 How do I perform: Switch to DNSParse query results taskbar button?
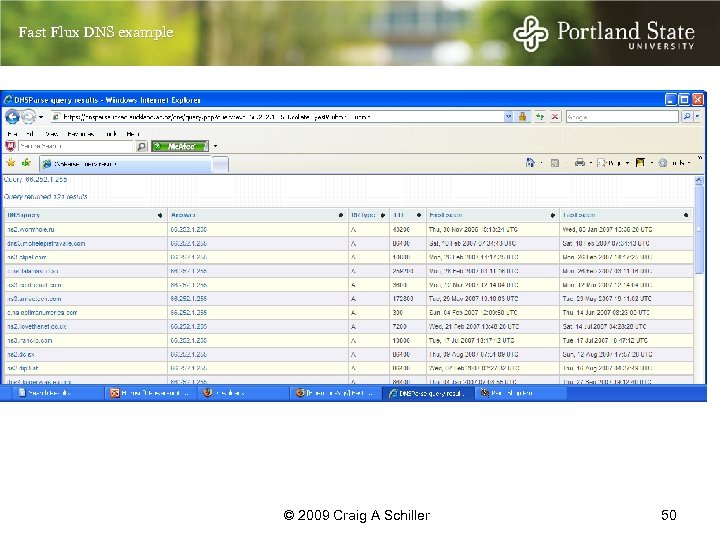(428, 393)
